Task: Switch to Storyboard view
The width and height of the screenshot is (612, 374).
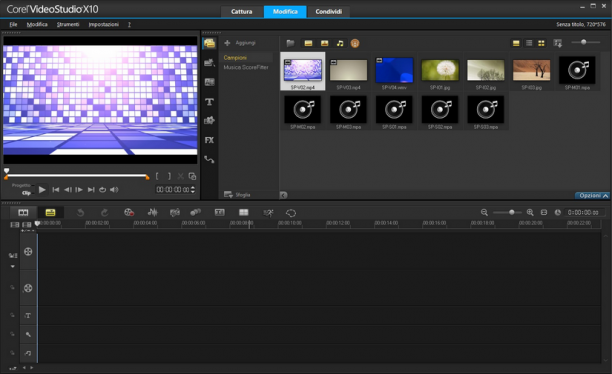Action: (23, 212)
